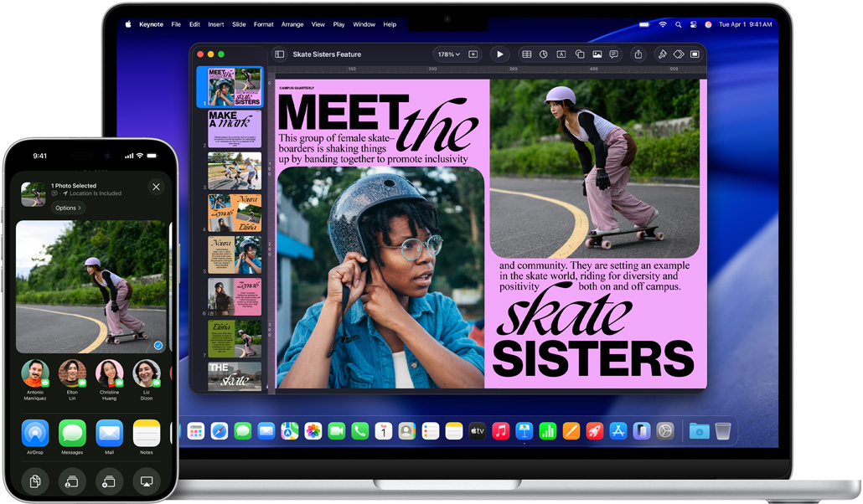Open Photos from the Dock
863x504 pixels.
pyautogui.click(x=313, y=430)
